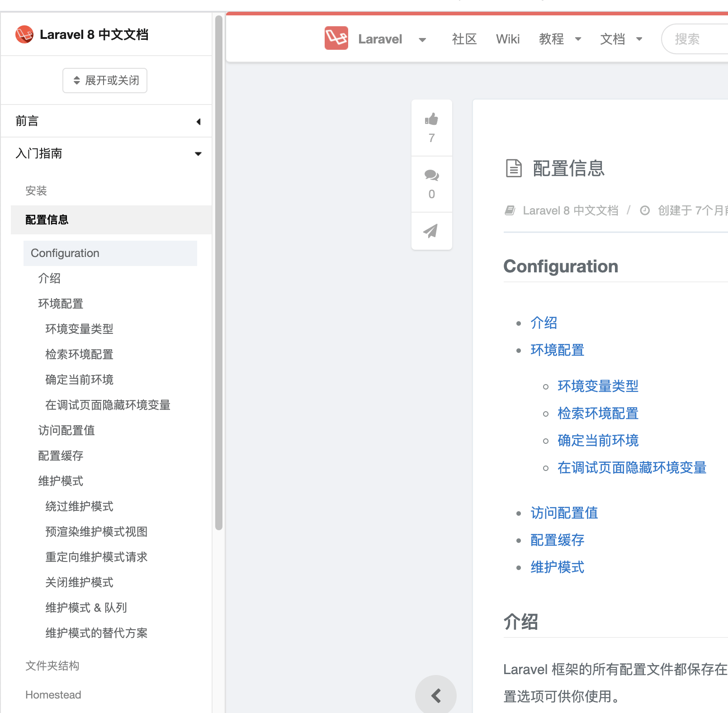Click the thumbs-up like icon

coord(432,119)
